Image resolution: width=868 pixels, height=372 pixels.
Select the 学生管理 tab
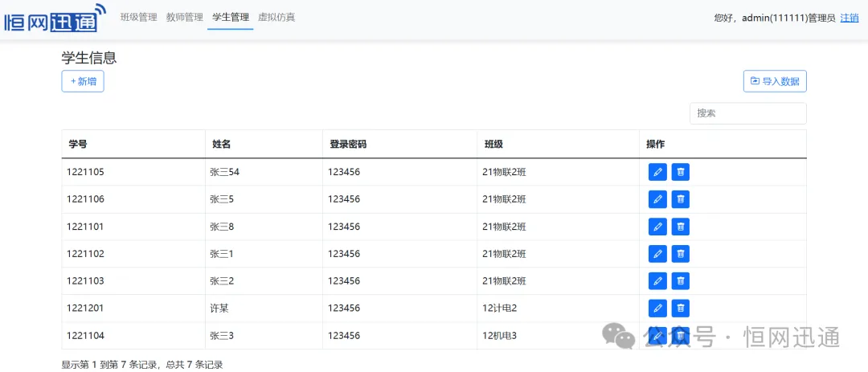(231, 17)
